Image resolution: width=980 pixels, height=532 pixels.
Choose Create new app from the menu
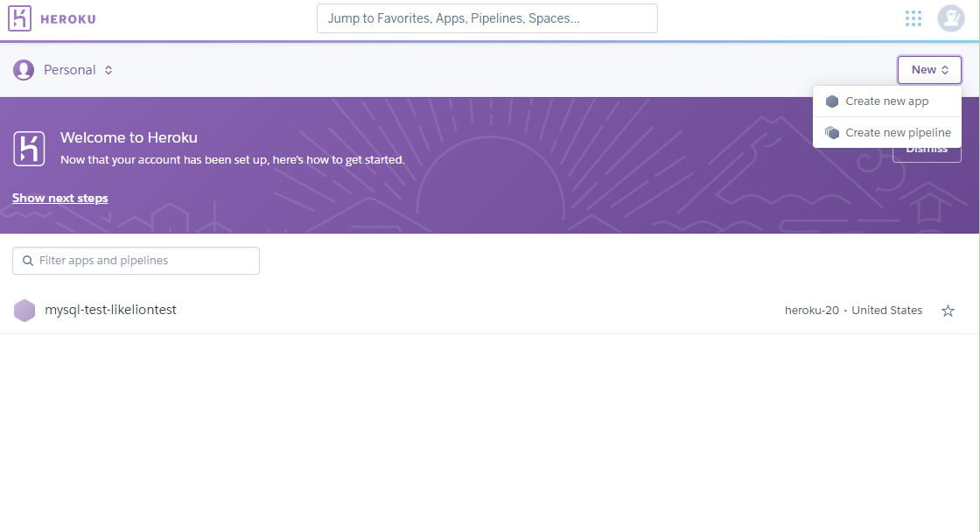point(887,101)
